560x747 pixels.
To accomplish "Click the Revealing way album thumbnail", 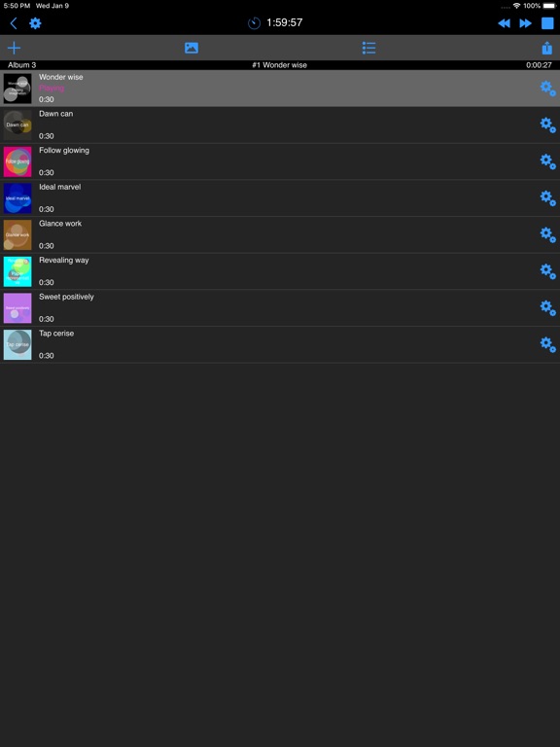I will point(17,271).
